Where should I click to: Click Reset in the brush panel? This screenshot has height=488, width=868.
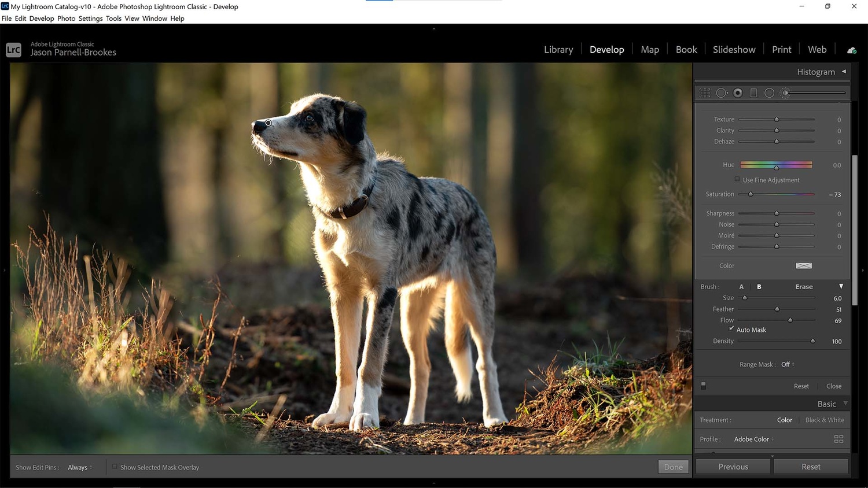click(x=801, y=386)
